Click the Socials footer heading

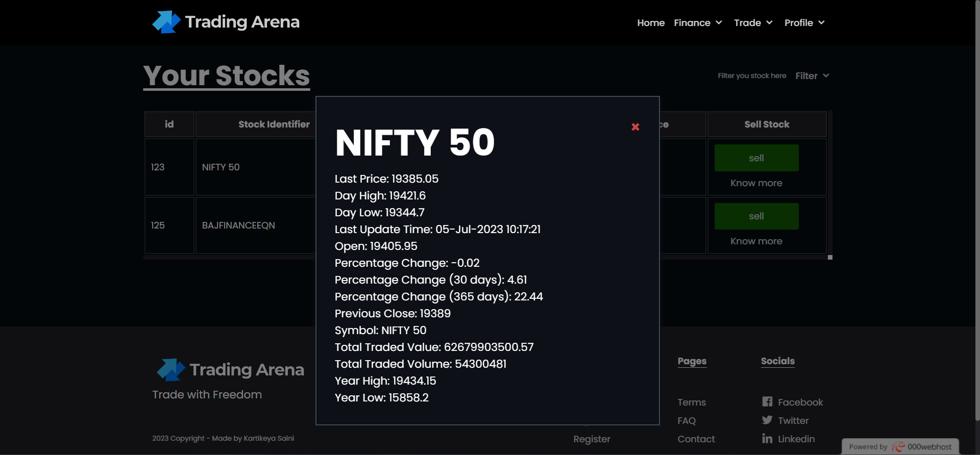coord(778,361)
